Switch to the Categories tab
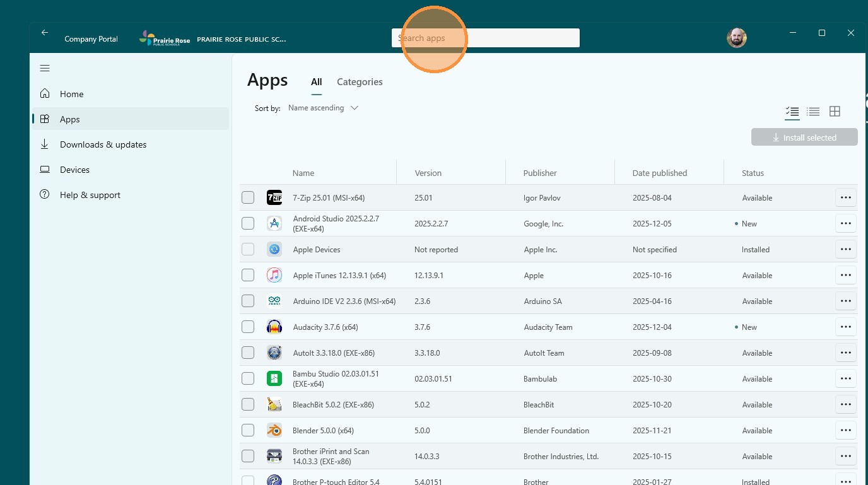 (x=360, y=82)
